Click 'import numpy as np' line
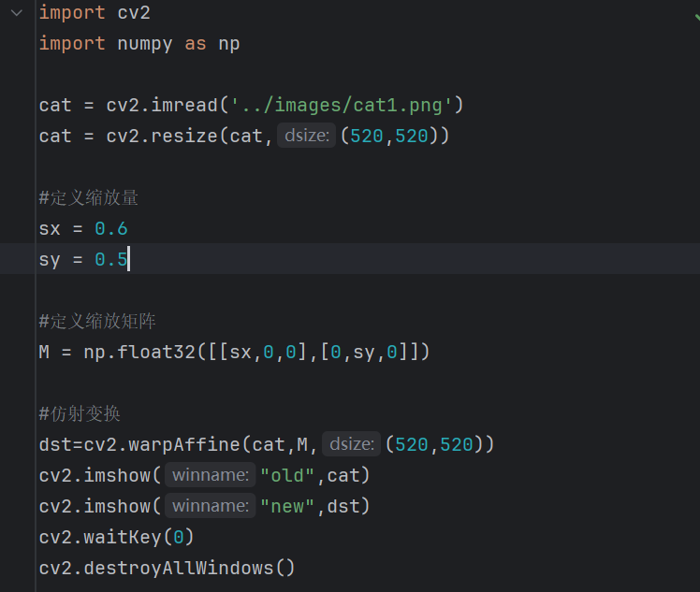Image resolution: width=700 pixels, height=592 pixels. 139,44
